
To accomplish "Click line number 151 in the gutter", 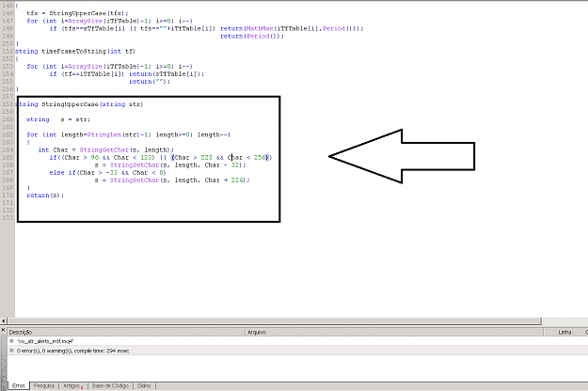I will 8,51.
